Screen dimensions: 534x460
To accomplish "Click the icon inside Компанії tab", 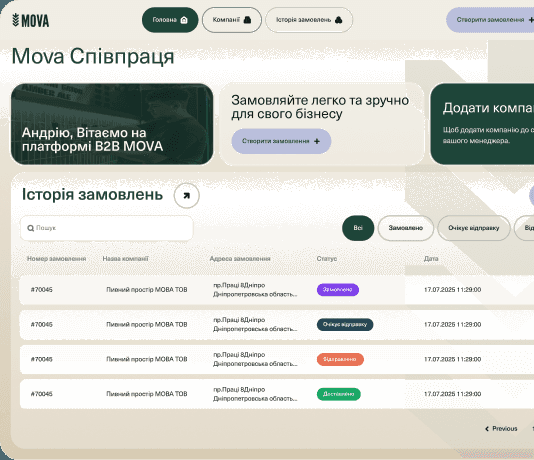I will [x=248, y=20].
